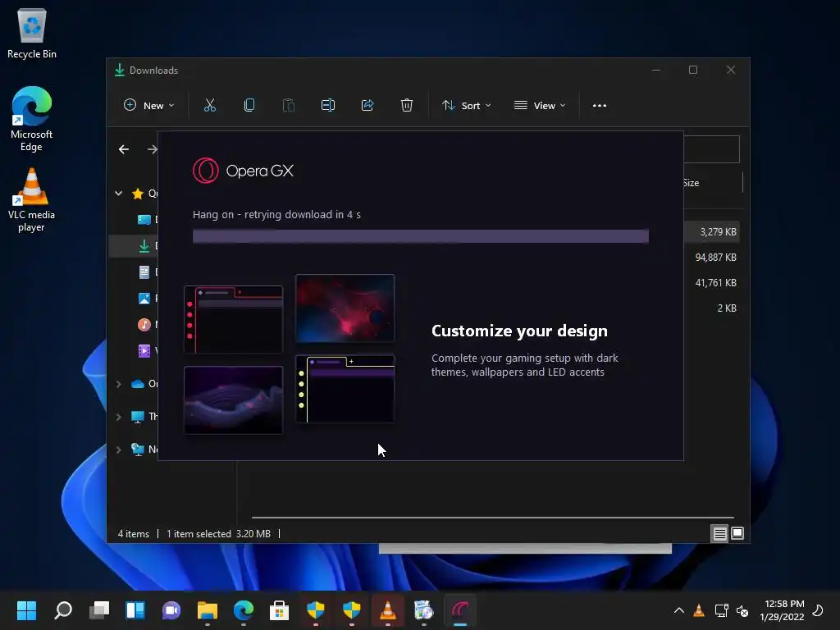The height and width of the screenshot is (630, 840).
Task: Click the Delete trash icon in the toolbar
Action: tap(407, 106)
